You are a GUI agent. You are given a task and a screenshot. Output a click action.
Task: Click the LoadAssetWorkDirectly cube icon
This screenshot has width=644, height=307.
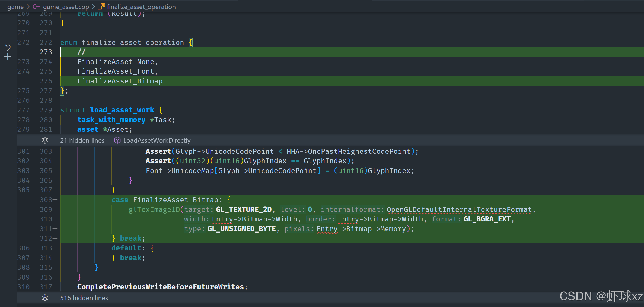point(117,140)
